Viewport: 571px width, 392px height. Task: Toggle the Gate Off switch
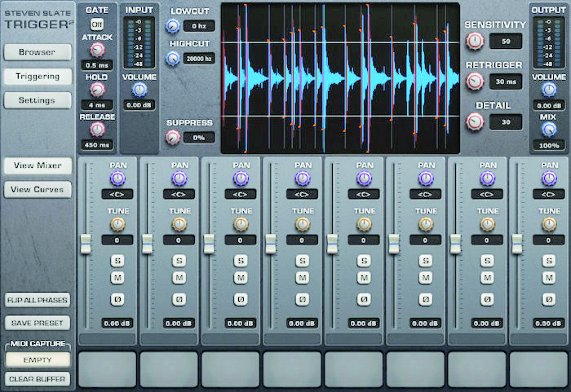click(97, 24)
